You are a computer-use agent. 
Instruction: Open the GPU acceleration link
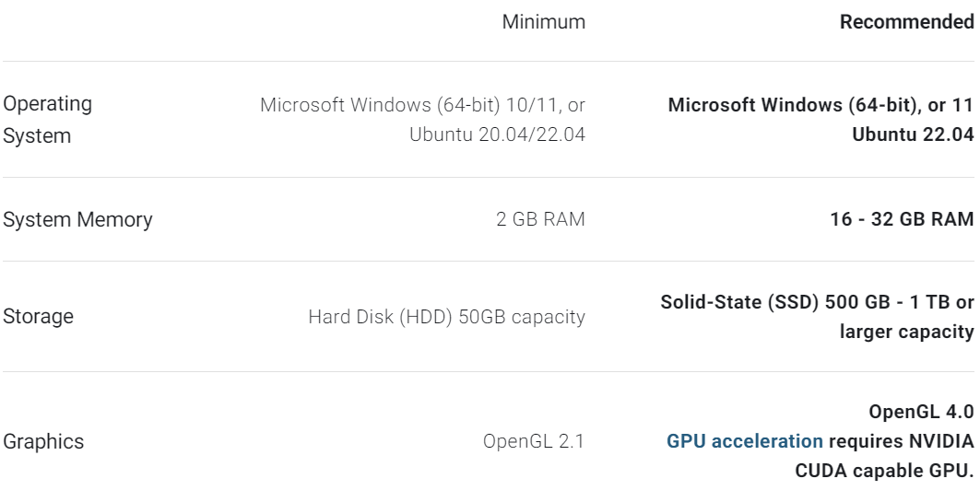[x=744, y=441]
